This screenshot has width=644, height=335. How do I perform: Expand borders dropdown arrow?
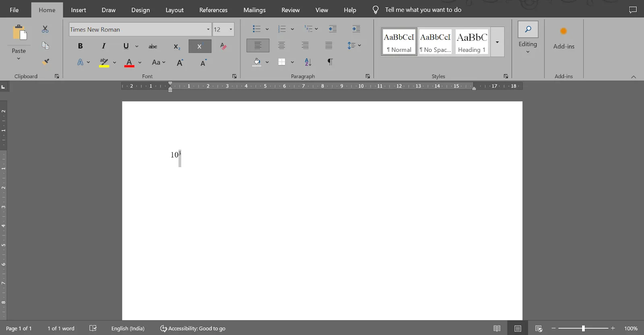[292, 62]
